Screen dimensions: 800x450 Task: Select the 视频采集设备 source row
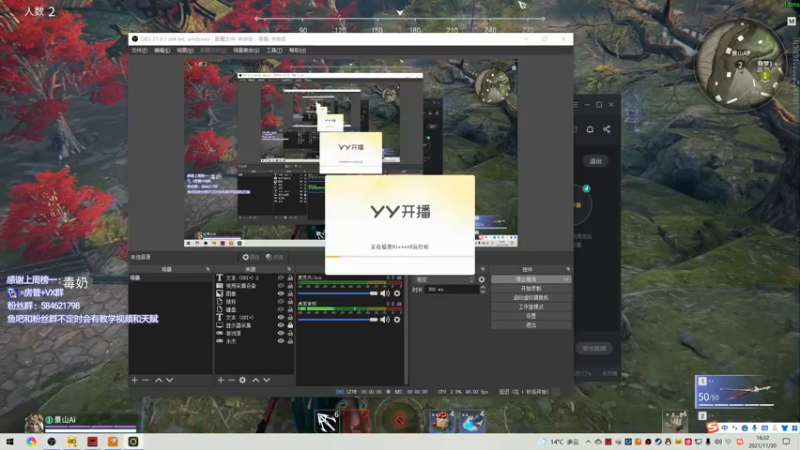(x=254, y=286)
